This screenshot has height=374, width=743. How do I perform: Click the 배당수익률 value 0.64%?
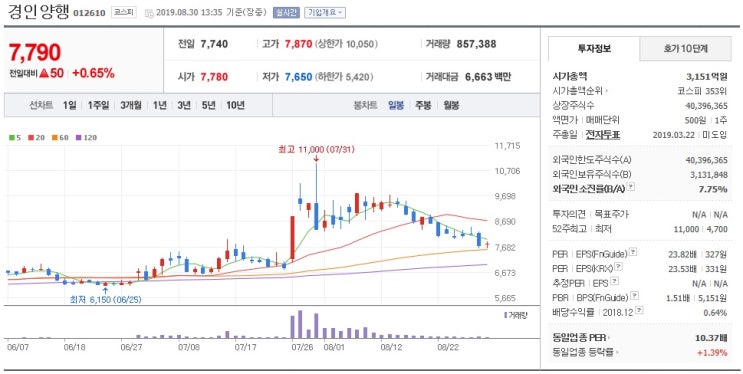[715, 312]
